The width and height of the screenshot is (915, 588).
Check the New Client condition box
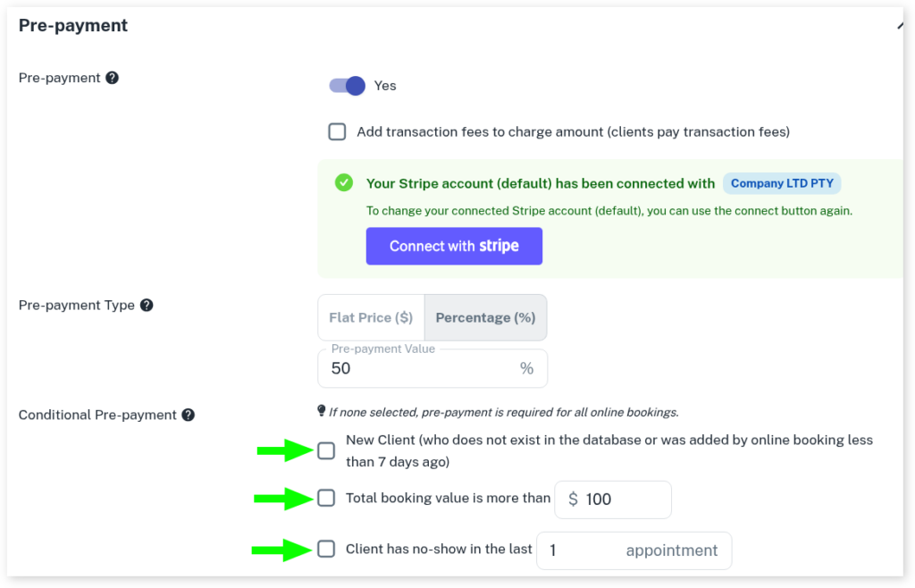(327, 450)
